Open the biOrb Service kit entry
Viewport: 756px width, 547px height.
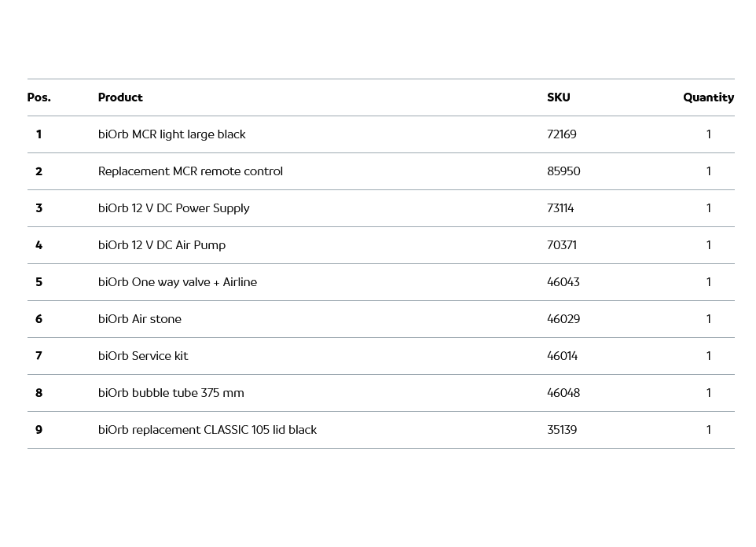tap(143, 356)
